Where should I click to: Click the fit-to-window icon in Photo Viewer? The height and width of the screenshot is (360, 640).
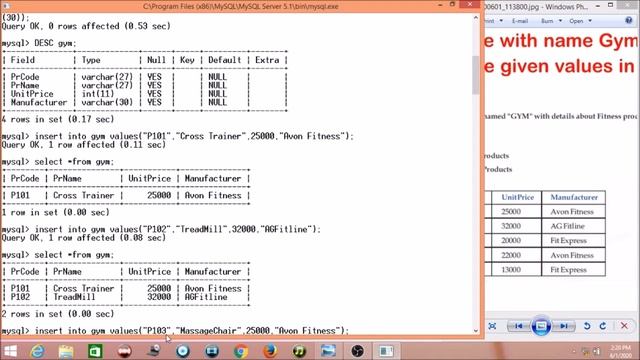pyautogui.click(x=492, y=326)
